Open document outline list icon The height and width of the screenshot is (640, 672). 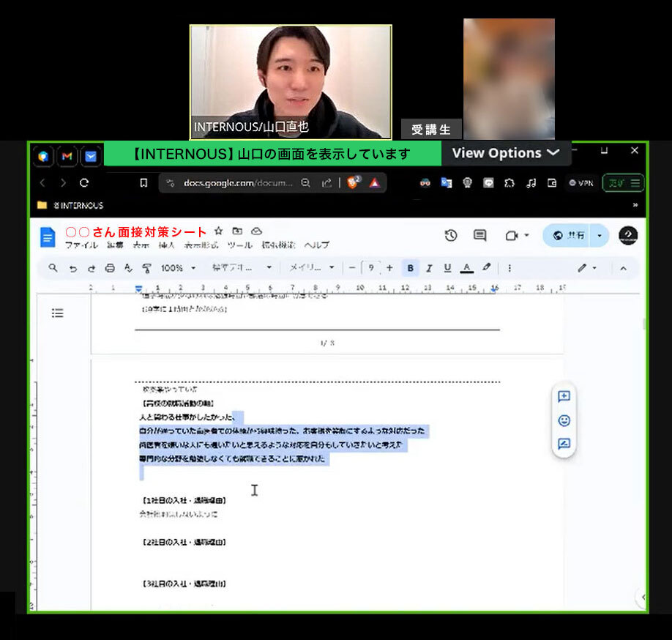coord(57,313)
